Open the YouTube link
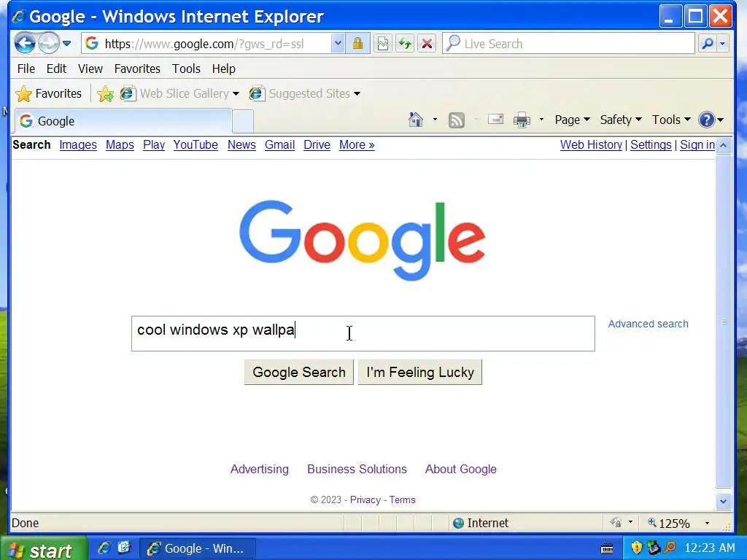Screen dimensions: 747x560 (x=196, y=145)
